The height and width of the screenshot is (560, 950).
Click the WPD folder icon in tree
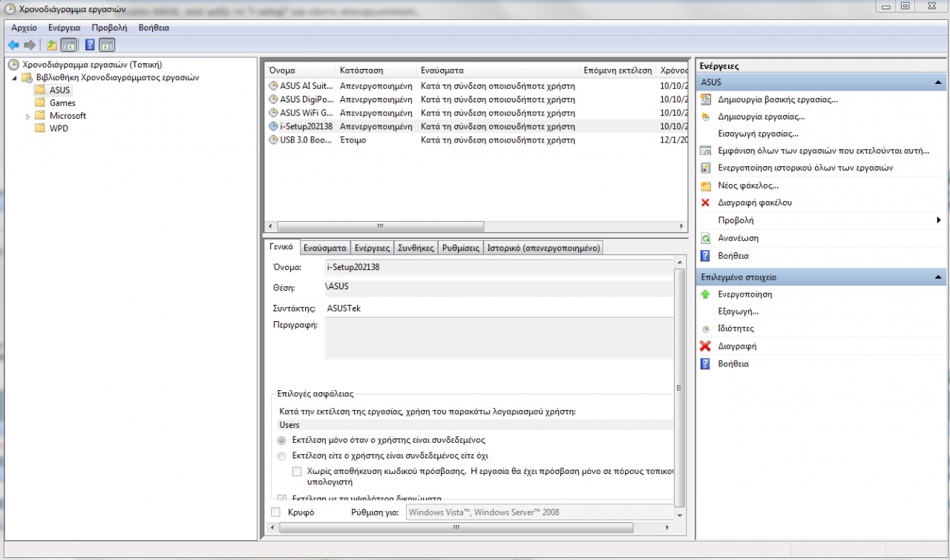(40, 128)
